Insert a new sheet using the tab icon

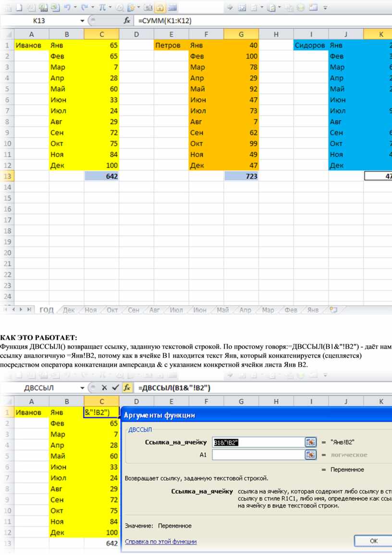[x=333, y=310]
